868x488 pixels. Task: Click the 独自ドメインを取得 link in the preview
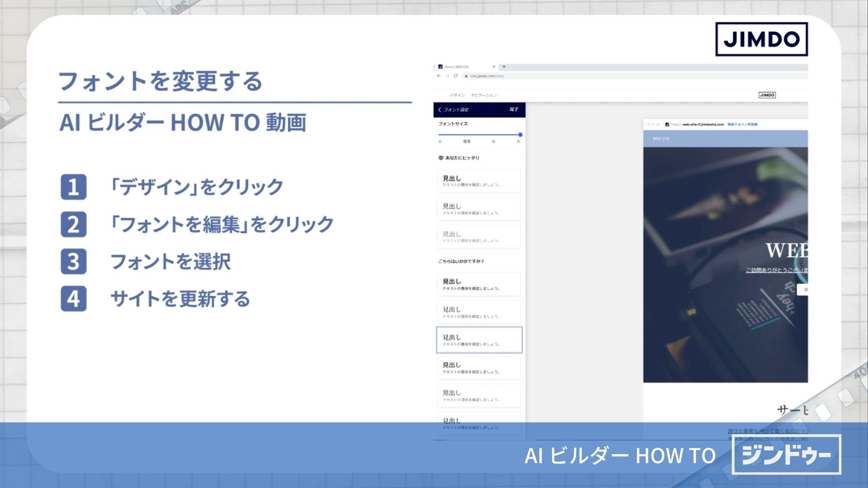click(743, 124)
